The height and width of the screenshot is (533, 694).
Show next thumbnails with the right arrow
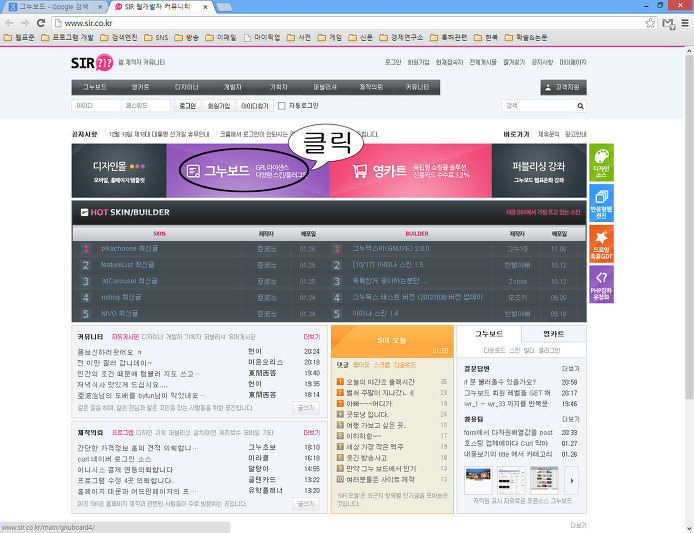click(x=571, y=480)
